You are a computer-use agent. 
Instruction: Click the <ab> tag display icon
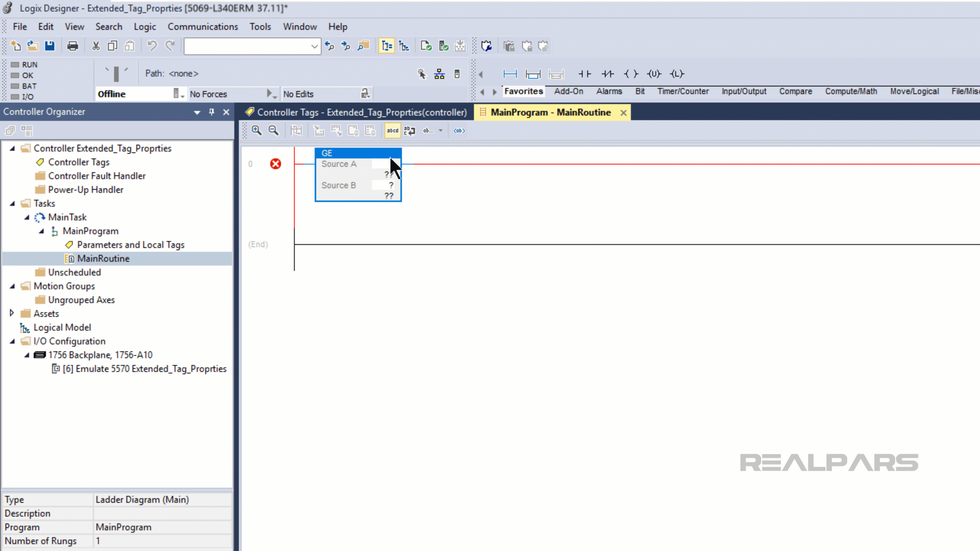tap(459, 131)
